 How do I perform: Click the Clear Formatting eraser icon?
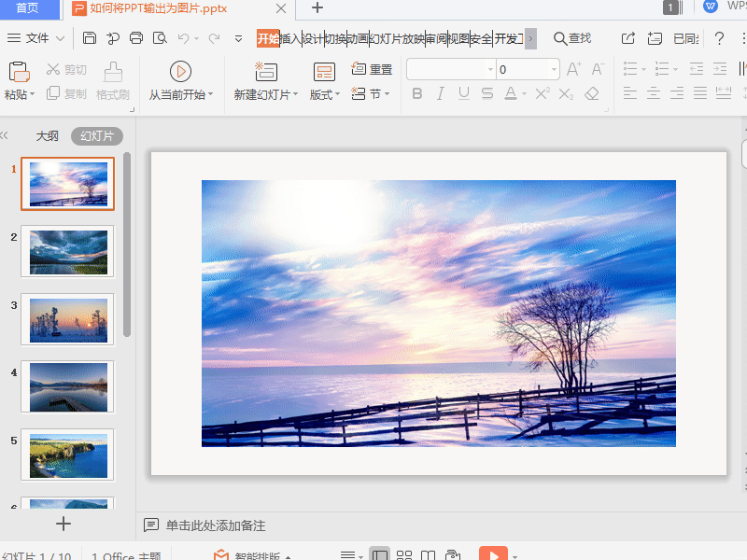point(592,93)
